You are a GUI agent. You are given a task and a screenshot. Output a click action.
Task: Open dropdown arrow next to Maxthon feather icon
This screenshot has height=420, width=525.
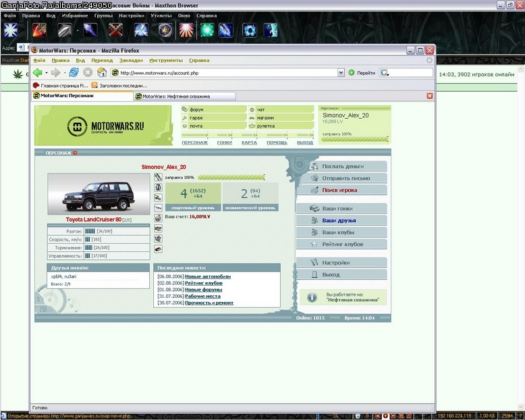pos(78,30)
